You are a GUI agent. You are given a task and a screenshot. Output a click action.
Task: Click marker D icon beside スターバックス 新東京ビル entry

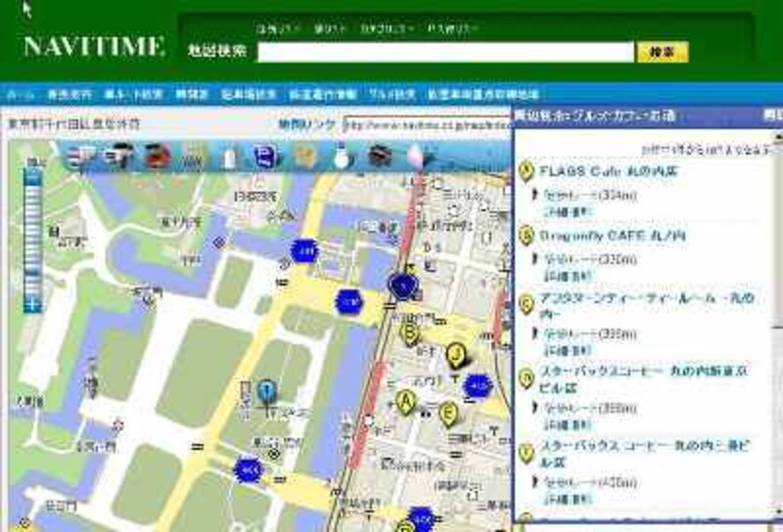coord(527,378)
